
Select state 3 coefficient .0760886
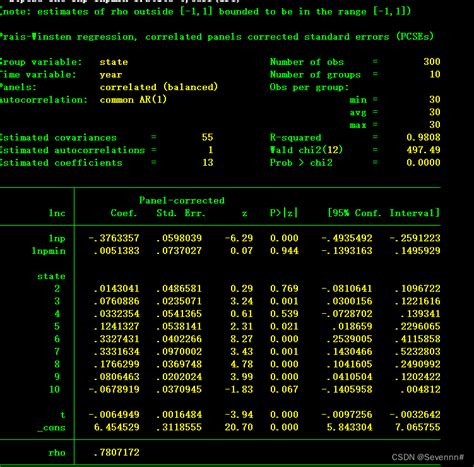coord(116,301)
